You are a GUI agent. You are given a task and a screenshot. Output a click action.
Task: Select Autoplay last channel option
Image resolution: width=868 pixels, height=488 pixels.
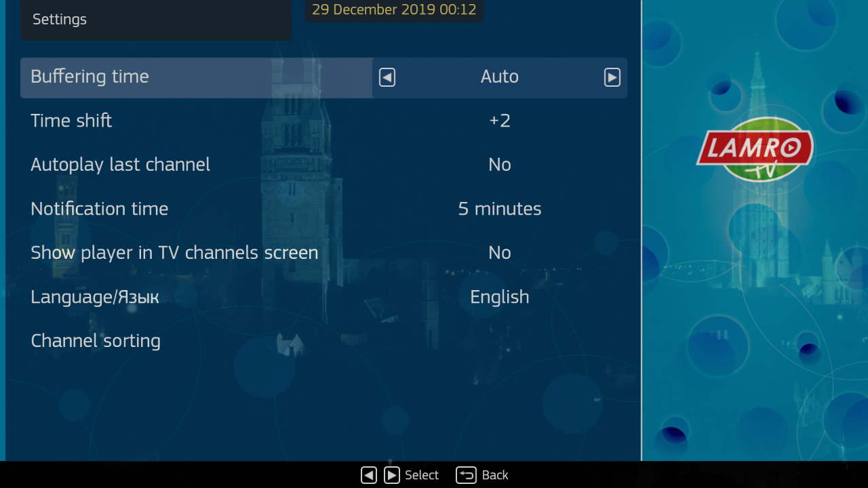pyautogui.click(x=323, y=165)
